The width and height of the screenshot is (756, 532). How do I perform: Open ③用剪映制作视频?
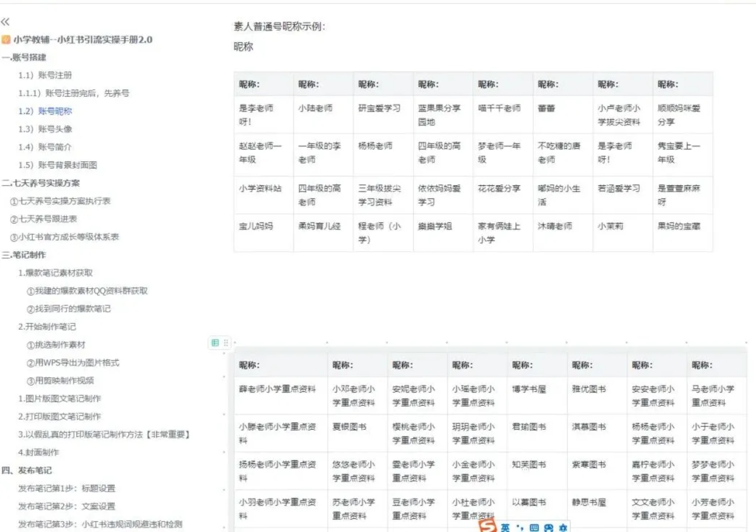[60, 381]
